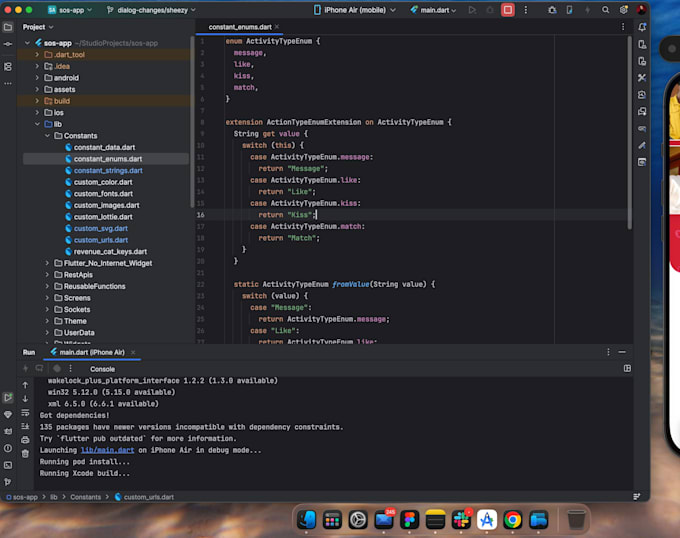Expand the assets folder
This screenshot has height=538, width=680.
pos(37,89)
